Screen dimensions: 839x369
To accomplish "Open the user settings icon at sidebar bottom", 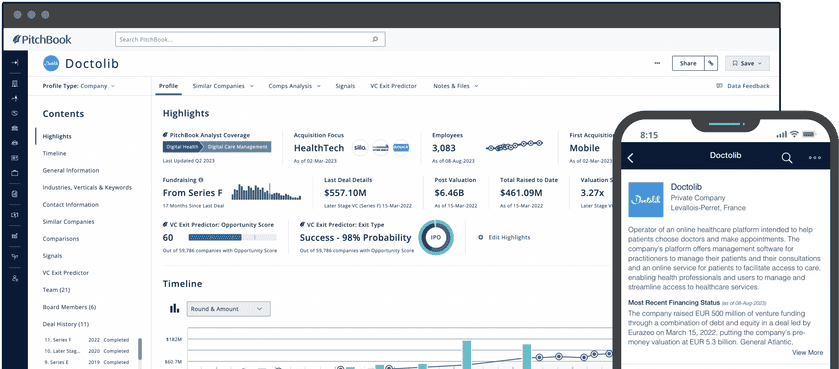I will [x=14, y=278].
